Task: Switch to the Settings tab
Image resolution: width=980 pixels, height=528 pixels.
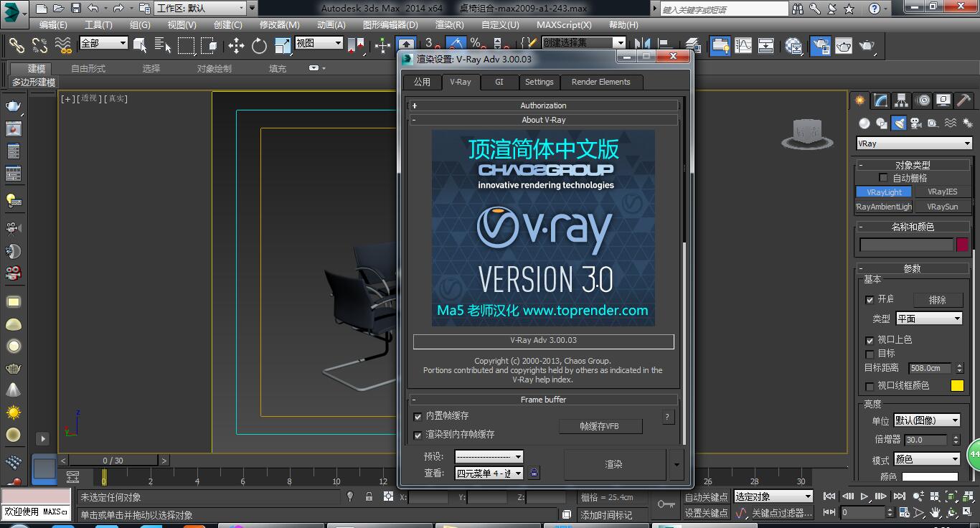Action: (x=539, y=82)
